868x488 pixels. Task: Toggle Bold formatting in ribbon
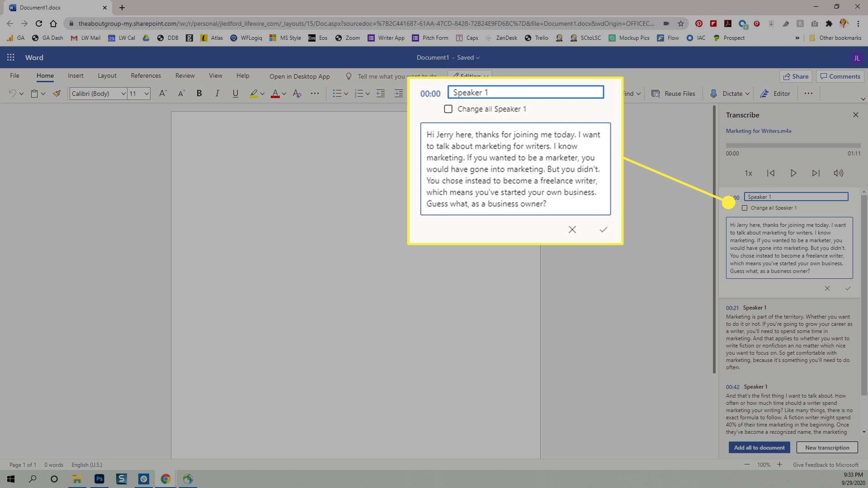click(x=200, y=93)
